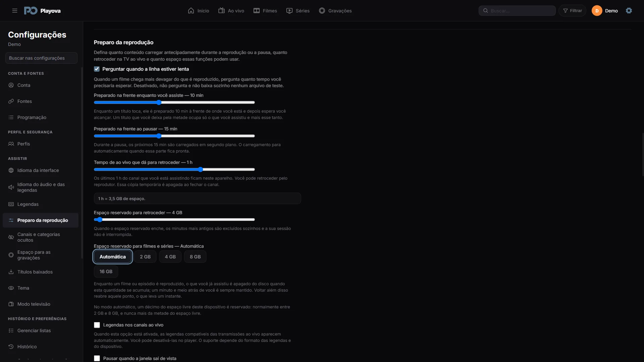Viewport: 644px width, 362px height.
Task: Select the Automática storage option
Action: click(113, 257)
